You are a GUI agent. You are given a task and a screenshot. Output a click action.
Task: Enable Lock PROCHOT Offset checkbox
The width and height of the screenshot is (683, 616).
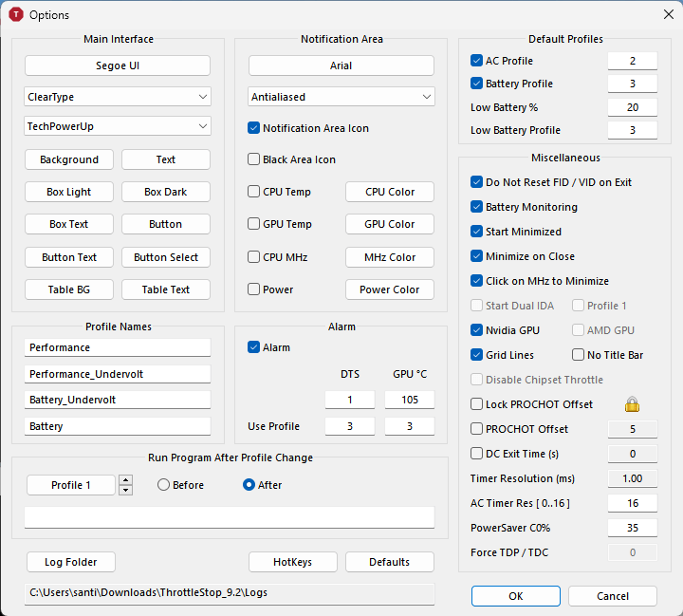[476, 404]
